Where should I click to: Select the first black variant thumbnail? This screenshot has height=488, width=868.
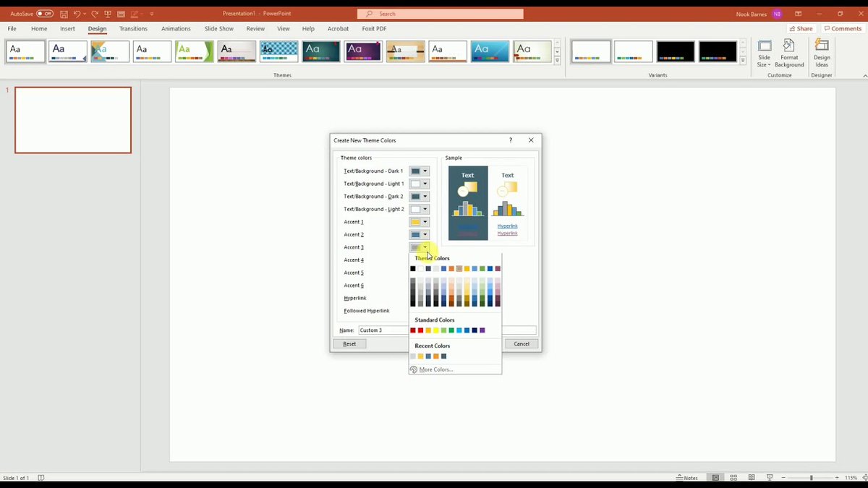(x=676, y=51)
